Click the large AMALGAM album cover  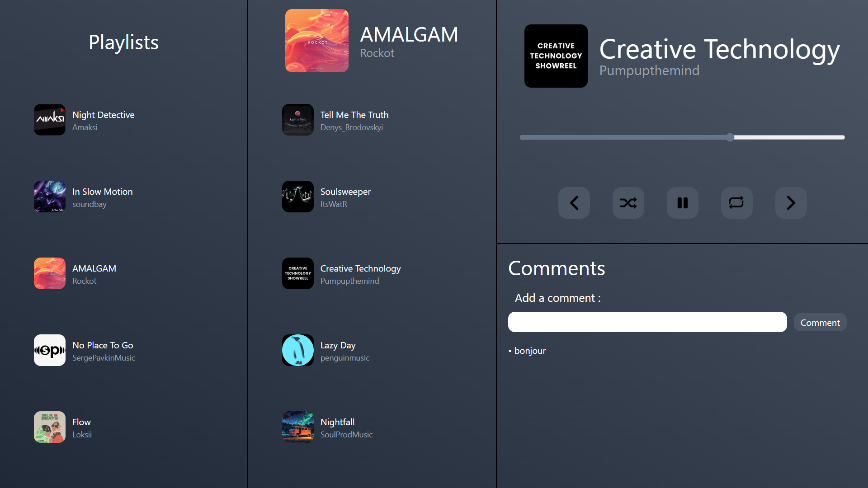[316, 41]
